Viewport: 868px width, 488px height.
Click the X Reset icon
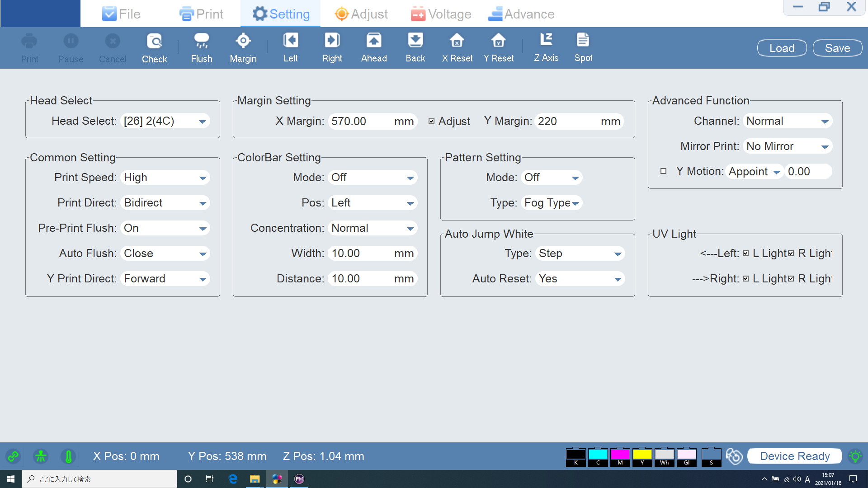click(457, 47)
